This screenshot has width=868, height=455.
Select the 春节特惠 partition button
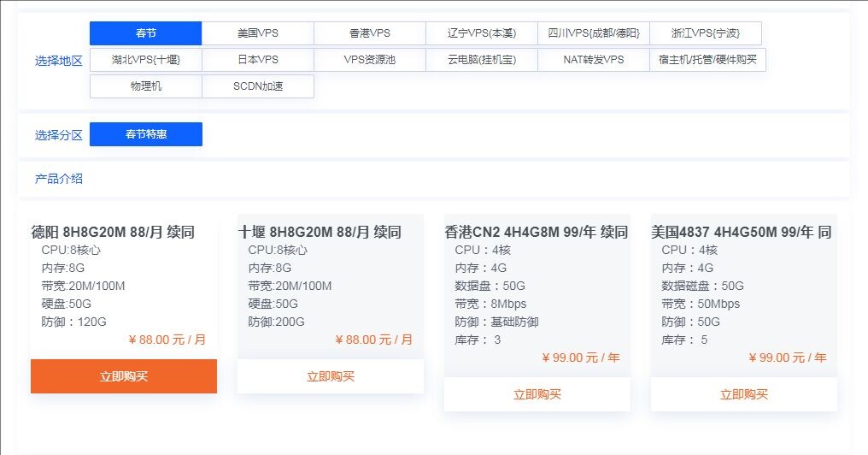(x=146, y=134)
